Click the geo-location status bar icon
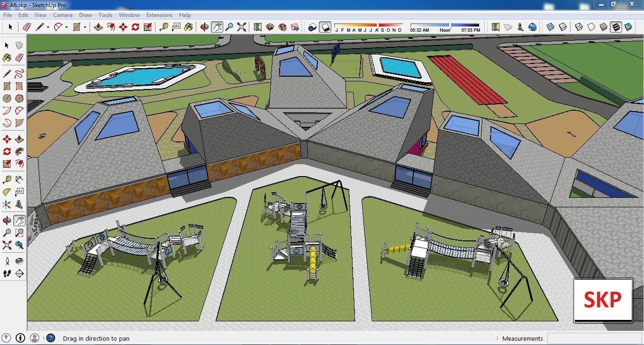 click(x=7, y=338)
